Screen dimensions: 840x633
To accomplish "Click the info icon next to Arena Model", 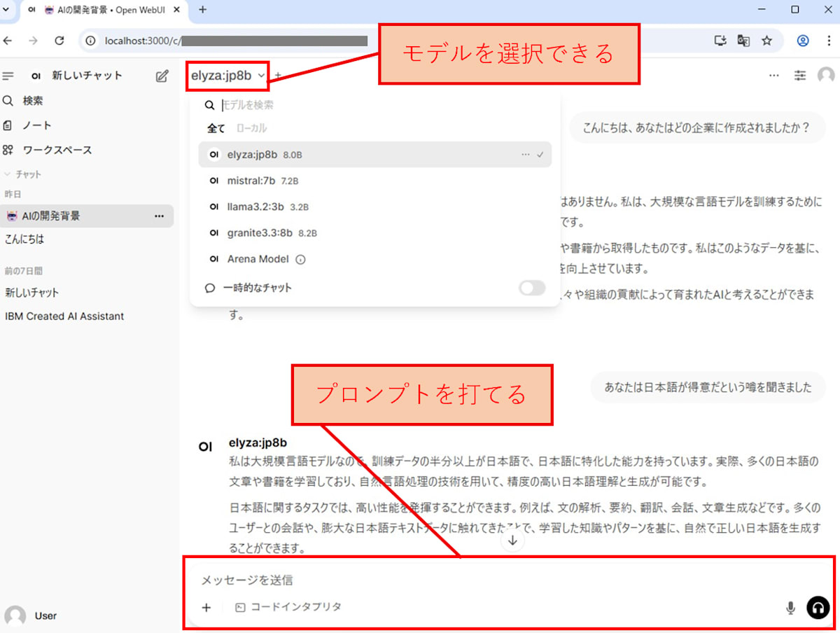I will 300,259.
